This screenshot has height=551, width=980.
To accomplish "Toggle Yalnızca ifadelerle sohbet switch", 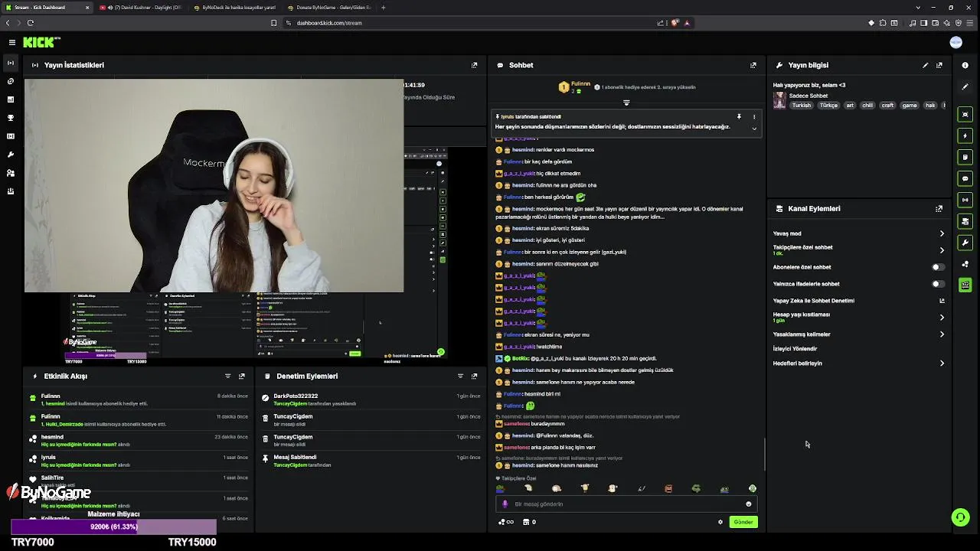I will [x=937, y=284].
